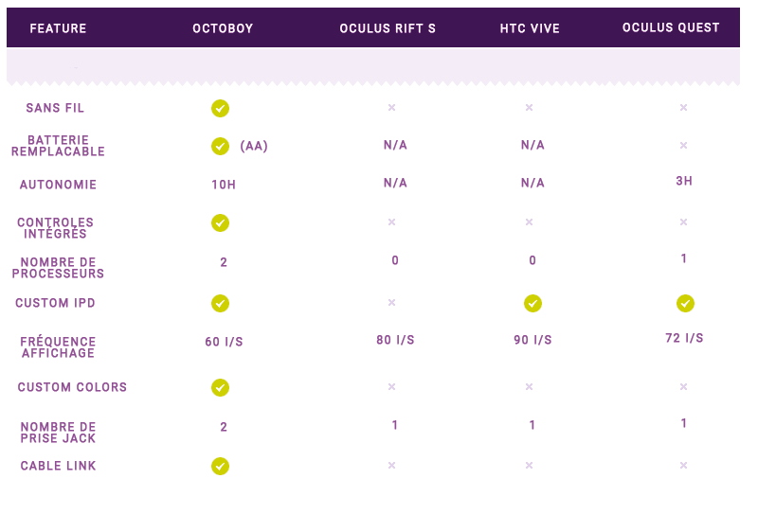Click the Fréquence Affichage row label
This screenshot has height=532, width=758.
coord(58,347)
